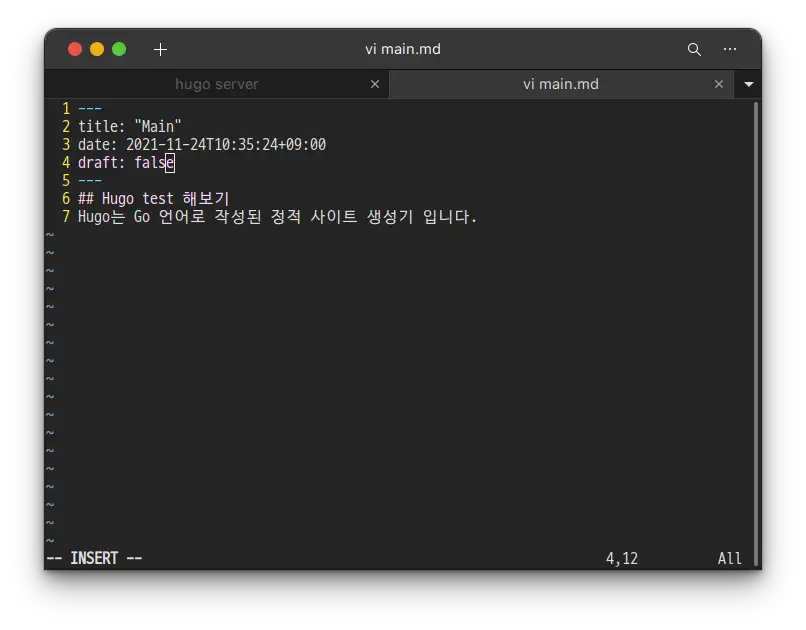Place cursor on 'draft: false' line
The image size is (806, 630).
(x=126, y=162)
